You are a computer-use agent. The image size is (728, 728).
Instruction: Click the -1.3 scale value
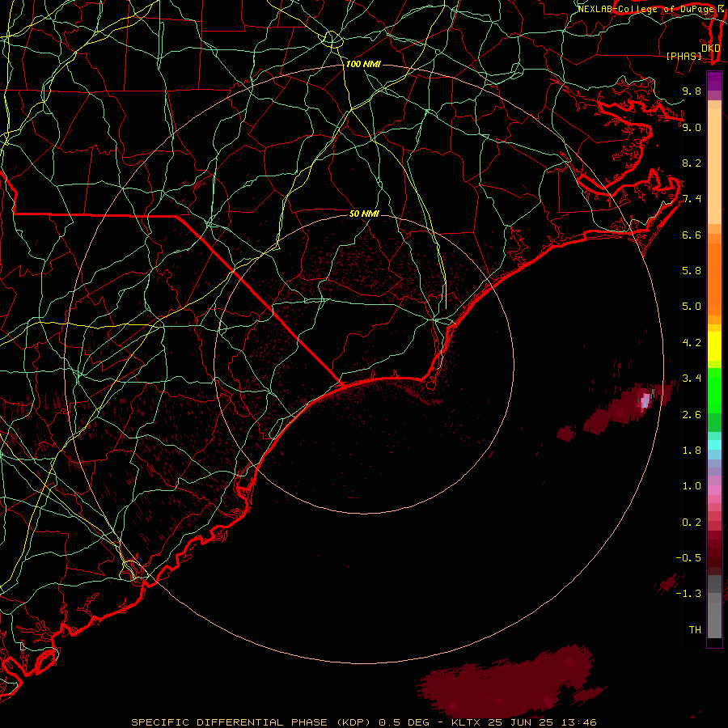(x=688, y=594)
